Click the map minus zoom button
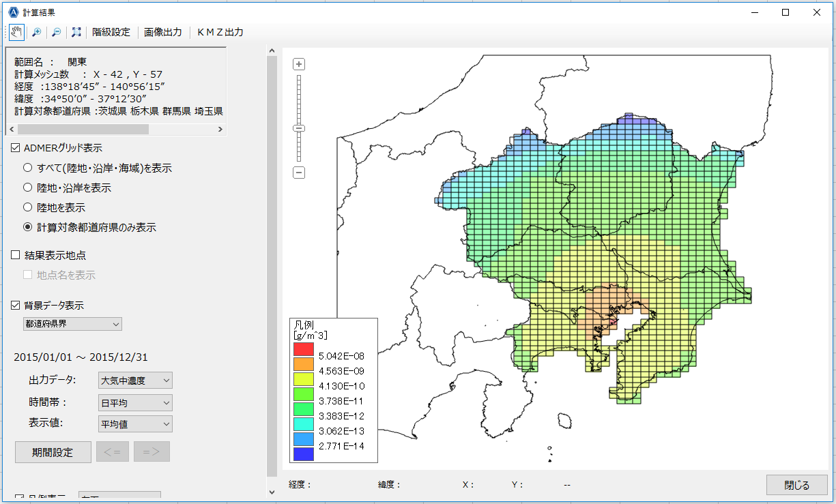 [x=299, y=173]
